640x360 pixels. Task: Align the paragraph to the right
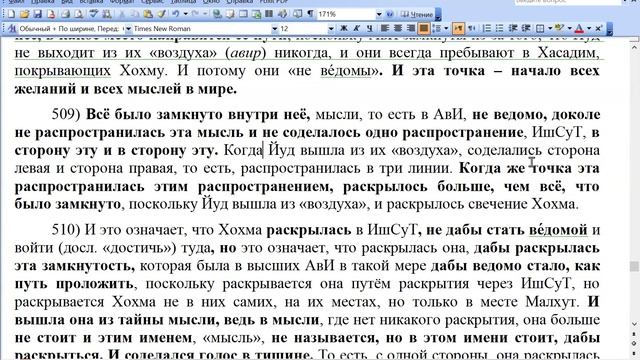pyautogui.click(x=410, y=28)
